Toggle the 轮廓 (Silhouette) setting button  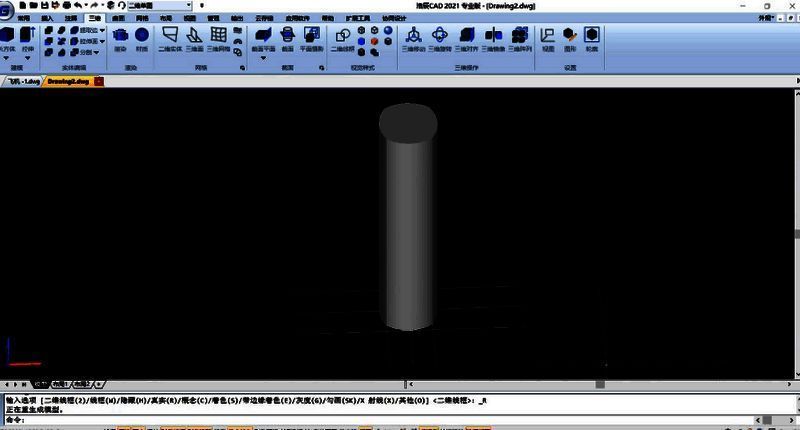pyautogui.click(x=592, y=39)
